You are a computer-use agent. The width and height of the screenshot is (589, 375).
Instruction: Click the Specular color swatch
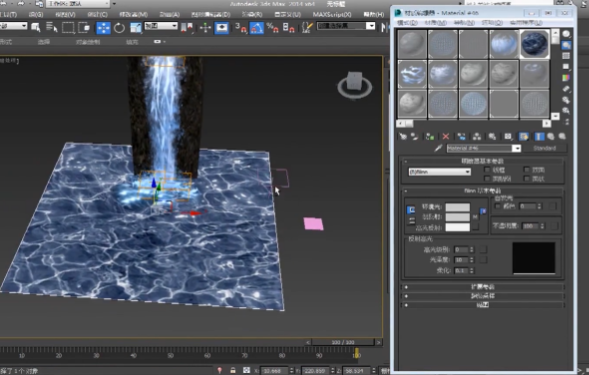[458, 227]
